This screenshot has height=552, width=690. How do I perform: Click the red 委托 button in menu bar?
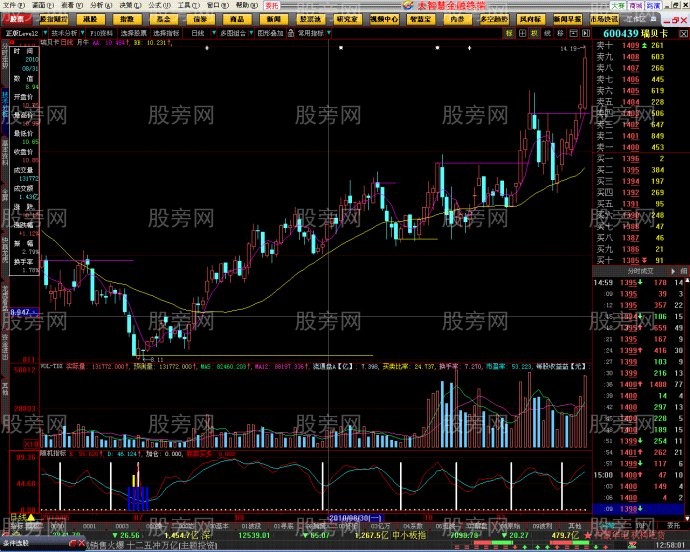click(272, 5)
